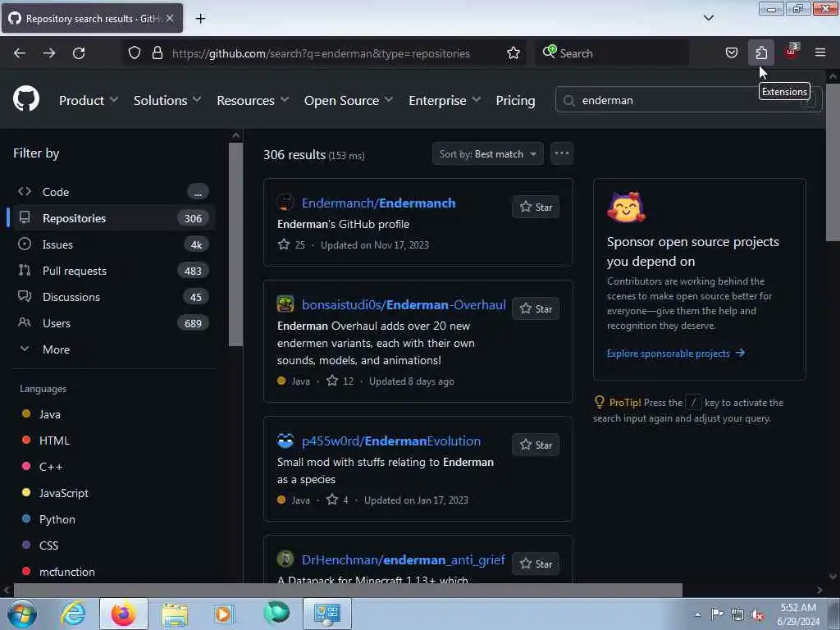Open Endermanch/Endermanch repository link
Screen dimensions: 840x630
(x=379, y=203)
